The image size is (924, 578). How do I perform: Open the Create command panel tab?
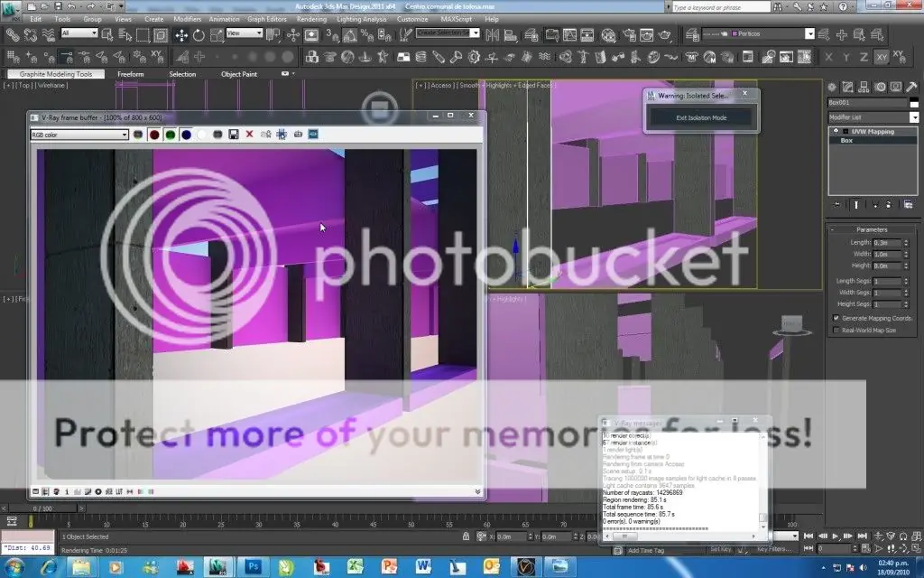[831, 87]
